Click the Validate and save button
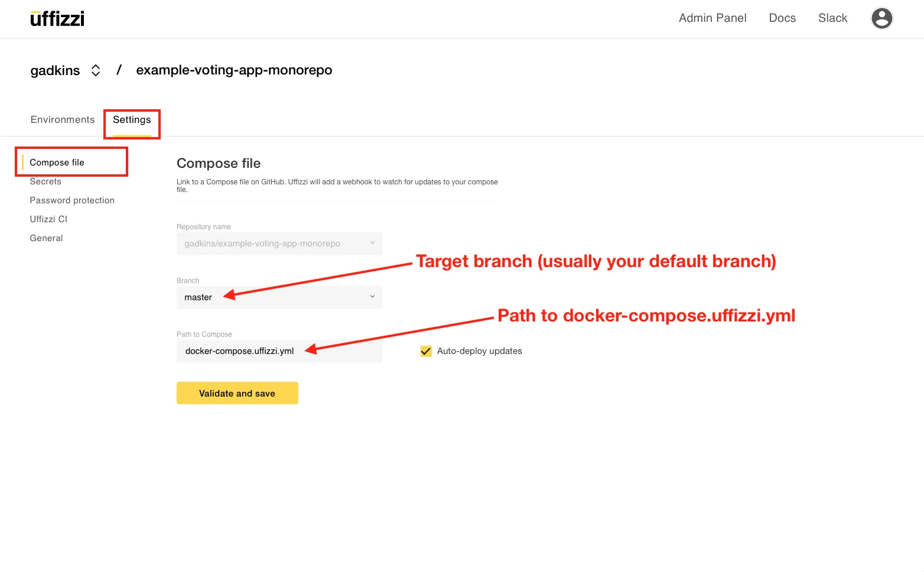 (237, 394)
